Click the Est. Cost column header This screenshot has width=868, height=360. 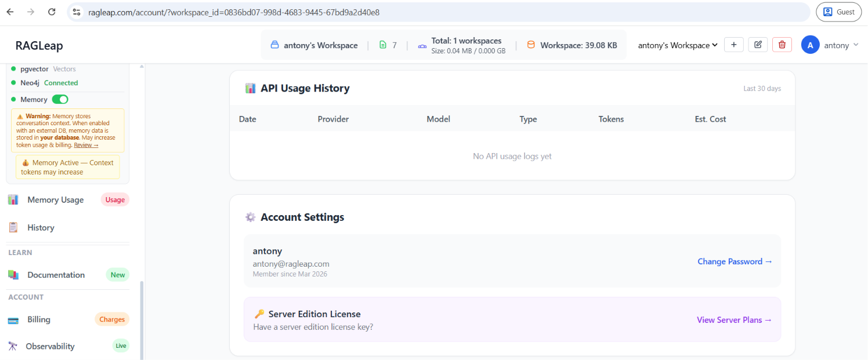(x=710, y=119)
